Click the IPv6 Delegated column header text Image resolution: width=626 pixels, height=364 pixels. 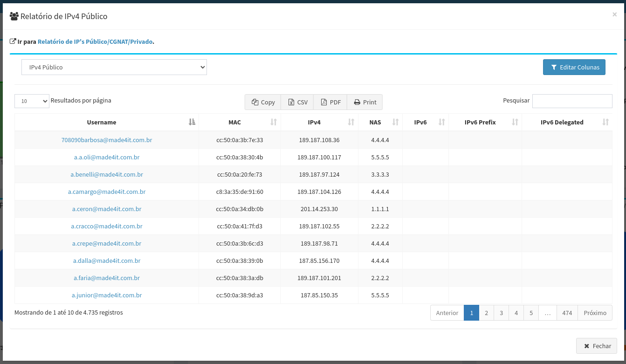coord(562,122)
